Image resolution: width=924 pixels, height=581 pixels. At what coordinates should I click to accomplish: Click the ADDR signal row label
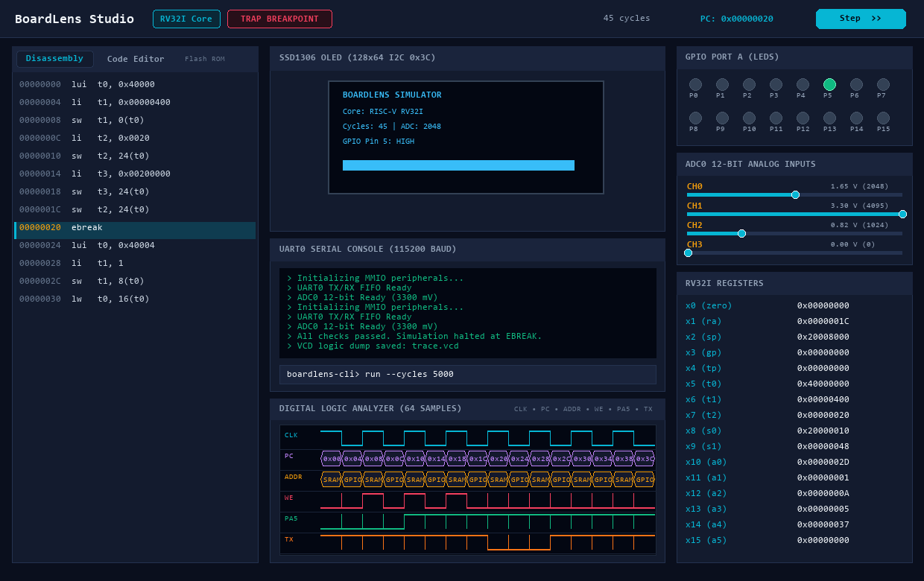tap(293, 477)
